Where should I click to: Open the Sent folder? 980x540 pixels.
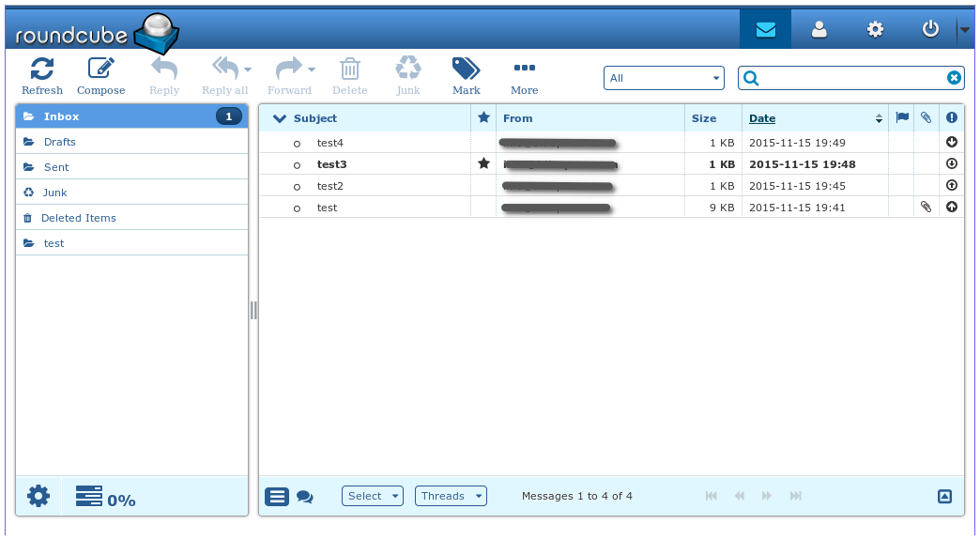[131, 167]
